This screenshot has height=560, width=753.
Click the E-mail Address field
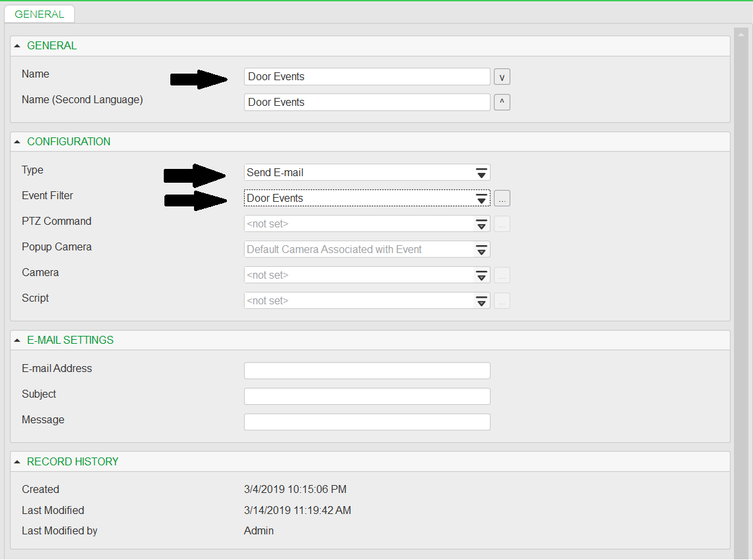(x=367, y=371)
